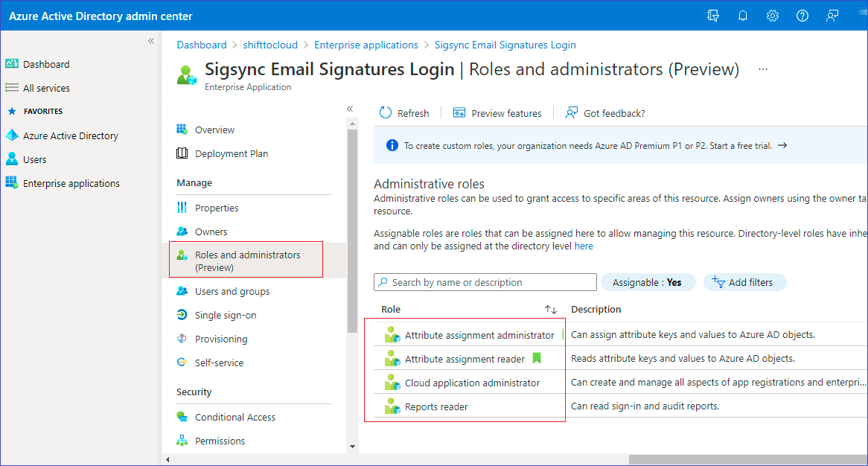
Task: Collapse the resource menu double chevron
Action: pos(350,109)
